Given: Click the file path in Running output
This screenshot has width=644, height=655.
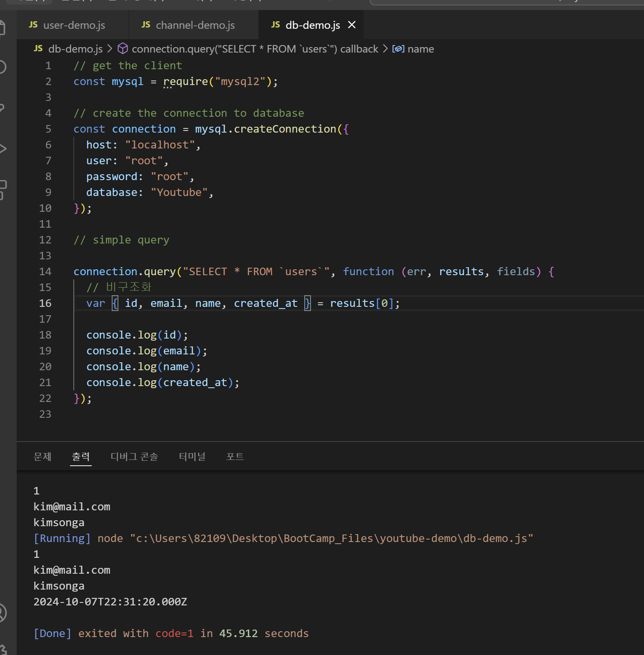Looking at the screenshot, I should tap(331, 538).
